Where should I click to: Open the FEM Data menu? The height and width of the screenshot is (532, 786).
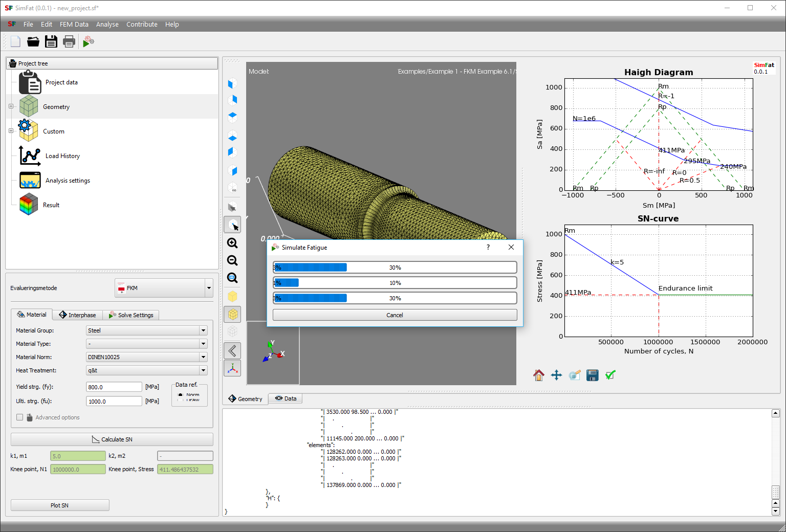(x=74, y=24)
